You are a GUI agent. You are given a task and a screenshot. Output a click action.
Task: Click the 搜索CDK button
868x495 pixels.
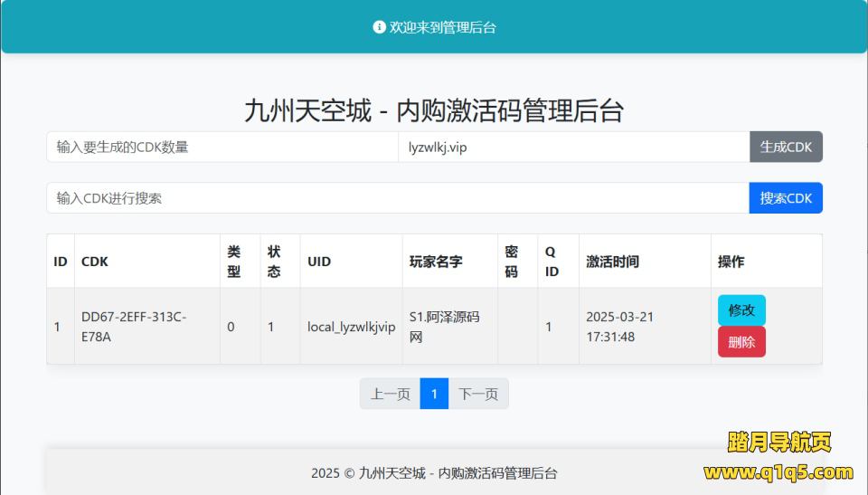[786, 198]
